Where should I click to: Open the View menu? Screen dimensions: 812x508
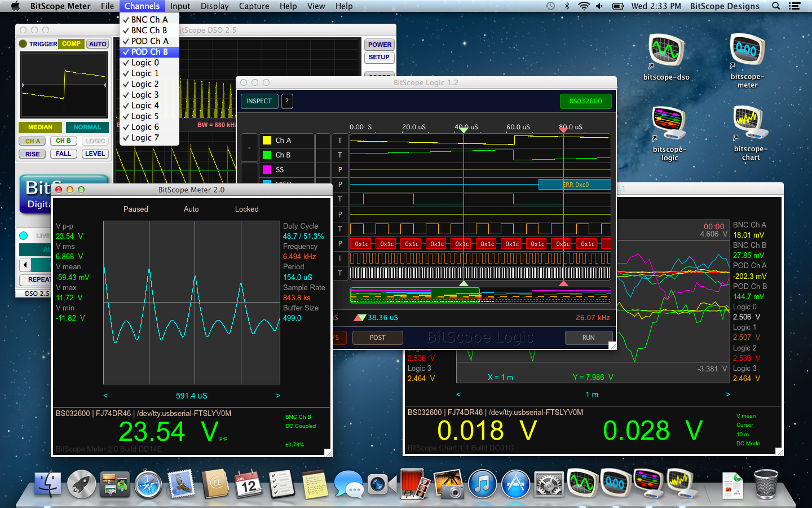[x=316, y=6]
